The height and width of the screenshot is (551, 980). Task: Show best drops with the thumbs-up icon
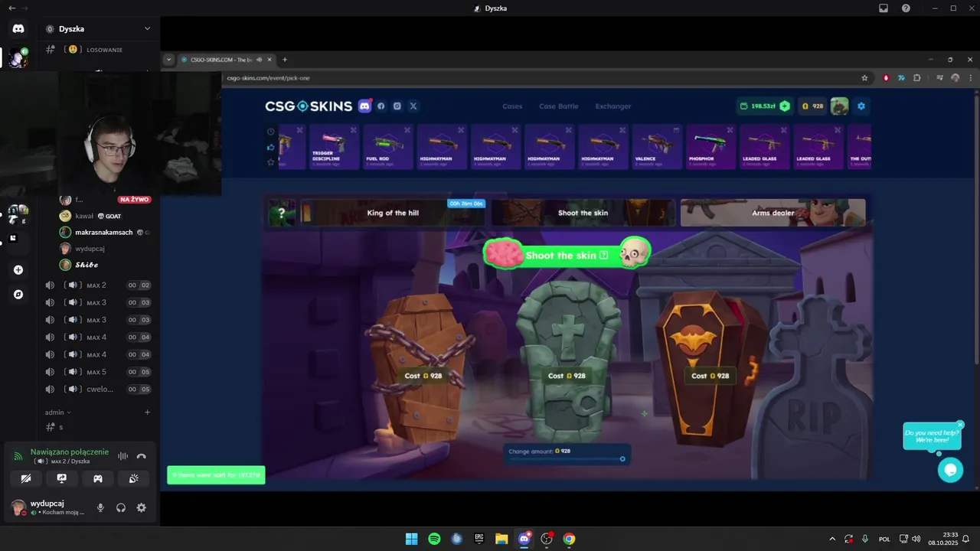click(270, 146)
